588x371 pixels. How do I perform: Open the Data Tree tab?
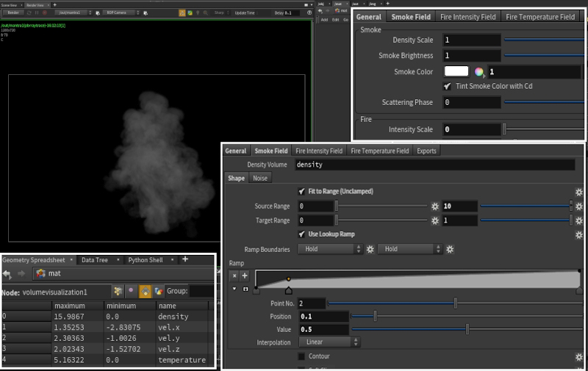click(x=94, y=259)
